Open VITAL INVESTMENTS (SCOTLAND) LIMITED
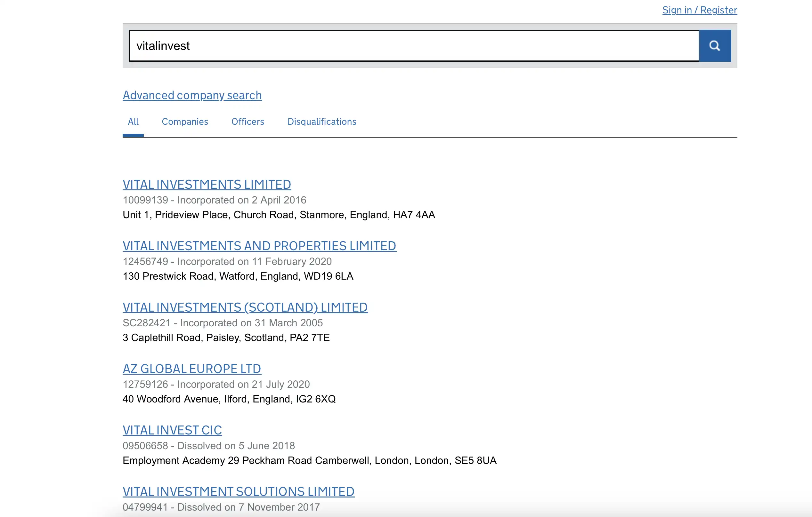The width and height of the screenshot is (812, 517). (245, 307)
